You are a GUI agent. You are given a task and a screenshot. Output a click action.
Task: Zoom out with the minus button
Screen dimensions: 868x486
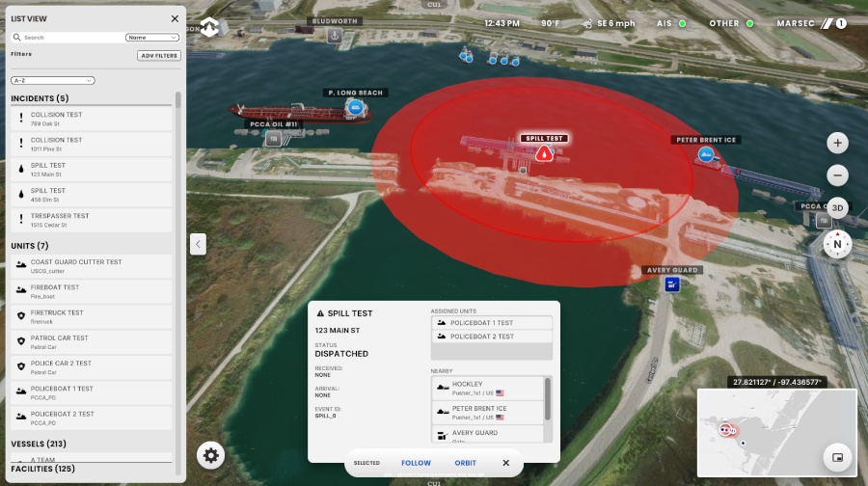click(837, 175)
